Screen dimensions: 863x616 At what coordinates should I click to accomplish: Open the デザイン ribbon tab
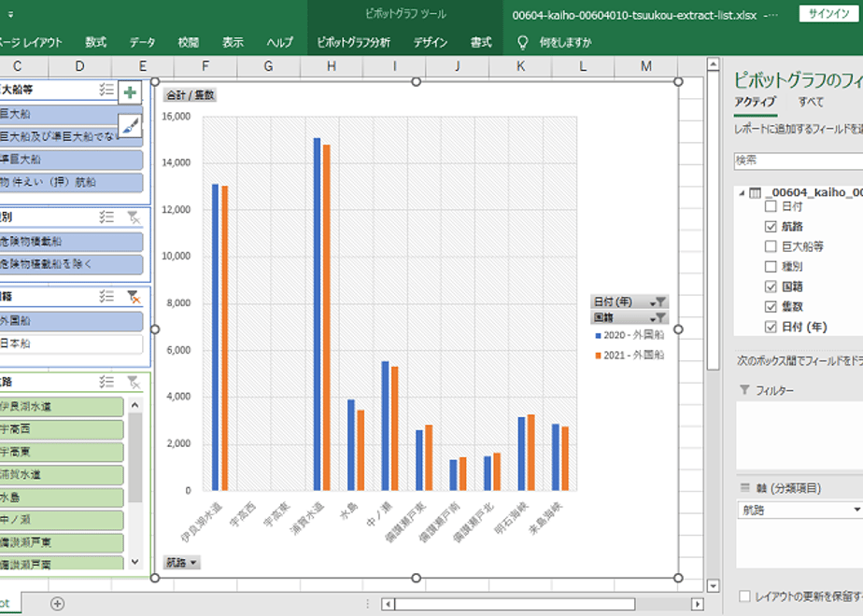click(431, 43)
